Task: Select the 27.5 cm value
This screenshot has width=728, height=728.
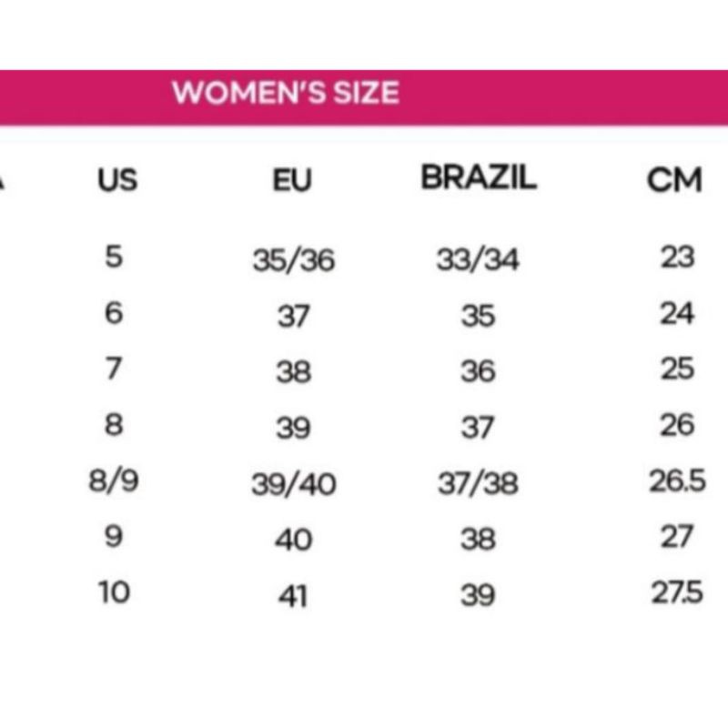Action: [x=677, y=593]
